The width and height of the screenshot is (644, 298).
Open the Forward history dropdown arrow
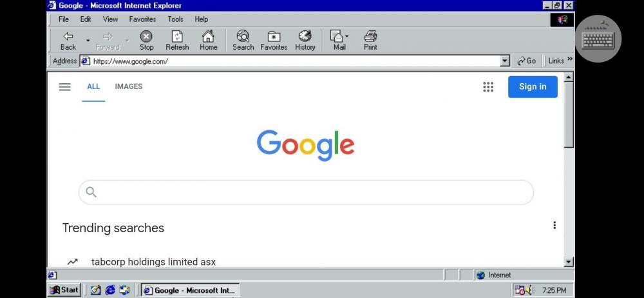127,41
